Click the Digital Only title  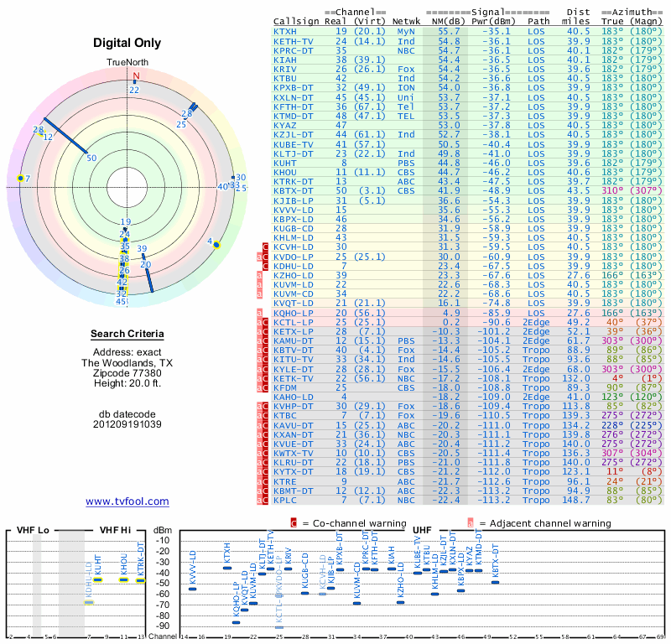pyautogui.click(x=127, y=42)
